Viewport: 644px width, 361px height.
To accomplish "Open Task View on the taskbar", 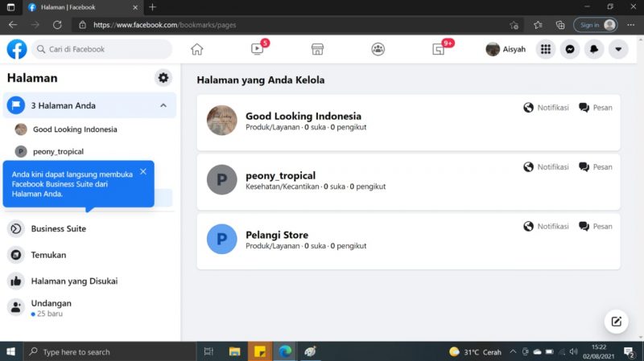I will (x=208, y=351).
